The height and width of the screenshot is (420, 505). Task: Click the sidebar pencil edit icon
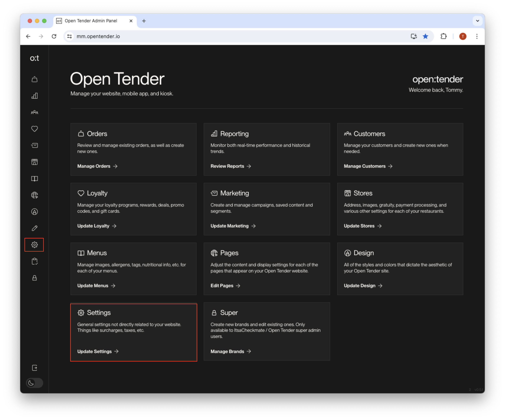point(34,228)
